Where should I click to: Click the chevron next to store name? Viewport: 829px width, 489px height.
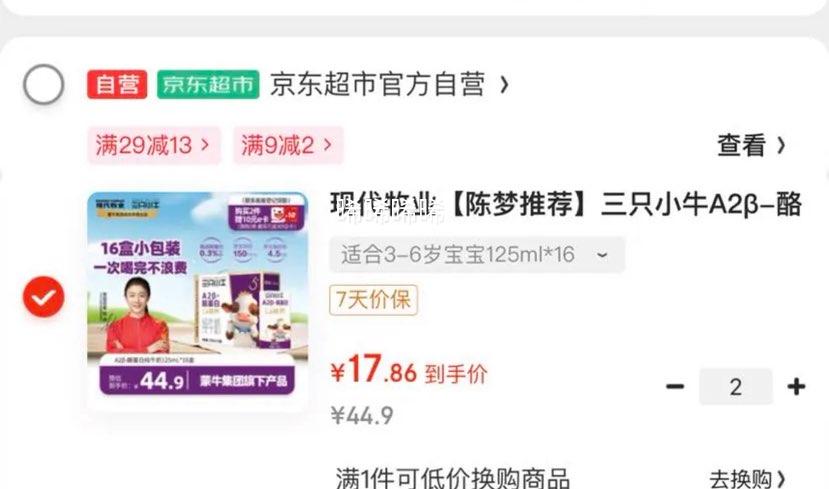pos(504,85)
